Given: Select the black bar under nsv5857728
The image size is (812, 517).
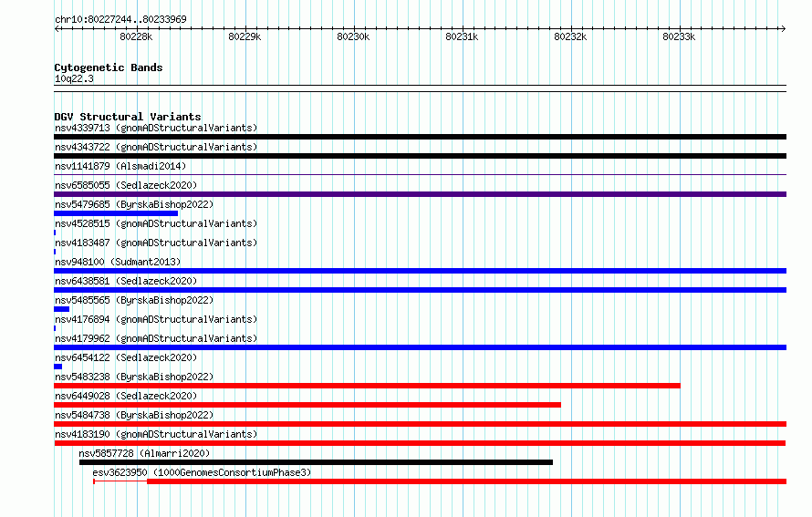Looking at the screenshot, I should coord(316,462).
